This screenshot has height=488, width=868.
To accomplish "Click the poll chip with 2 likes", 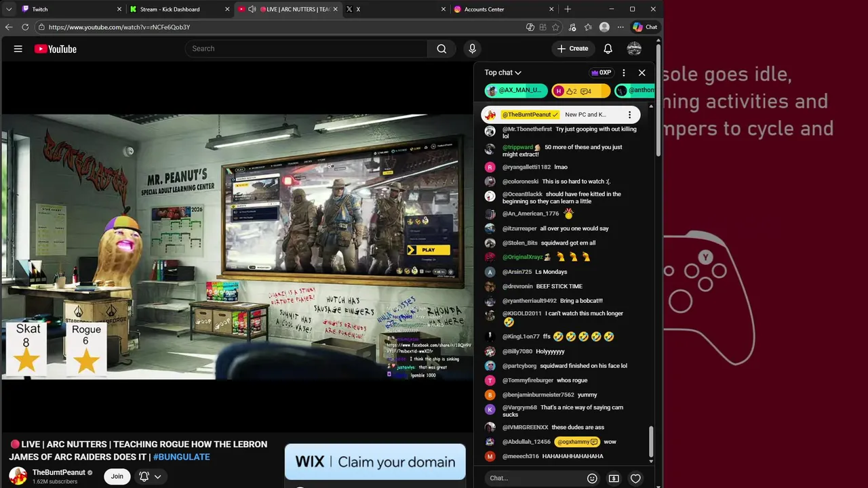I will click(580, 91).
